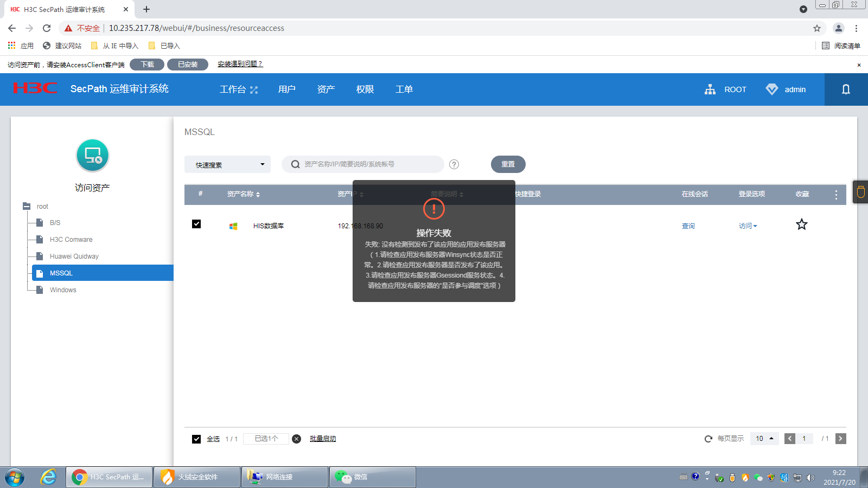The image size is (868, 488).
Task: Open 微信 from the taskbar
Action: click(372, 477)
